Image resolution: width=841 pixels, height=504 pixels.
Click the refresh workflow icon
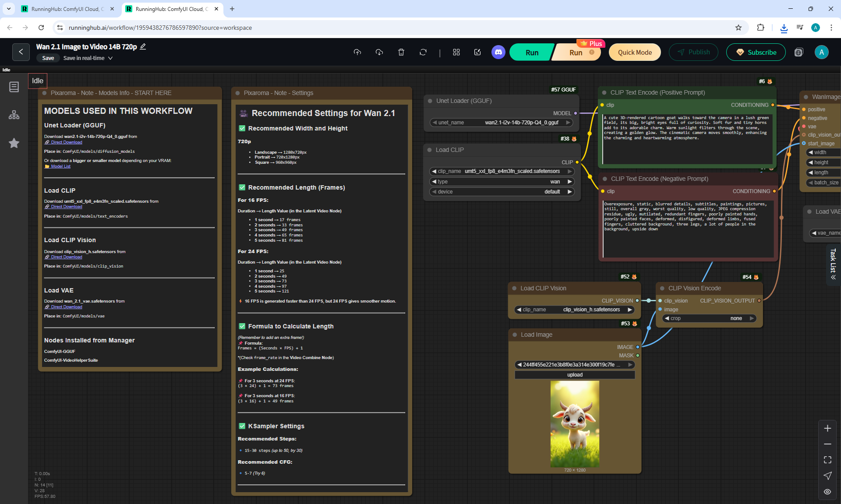coord(423,52)
